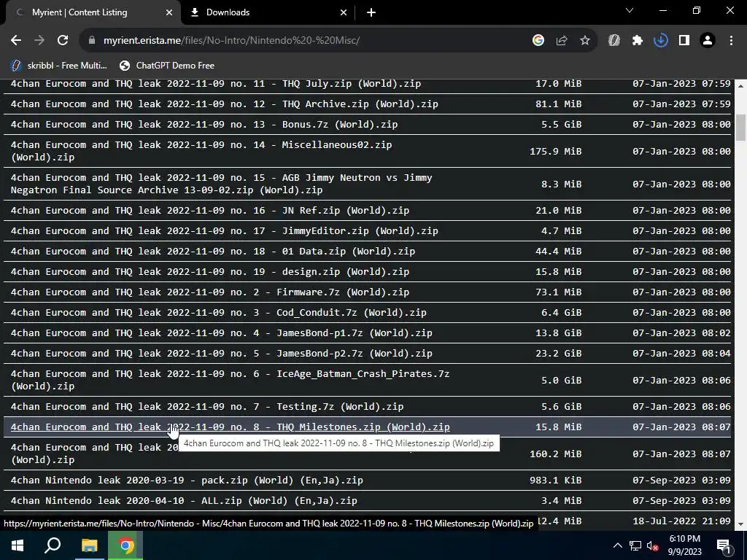
Task: Download no. 19 - design.zip file
Action: 209,272
